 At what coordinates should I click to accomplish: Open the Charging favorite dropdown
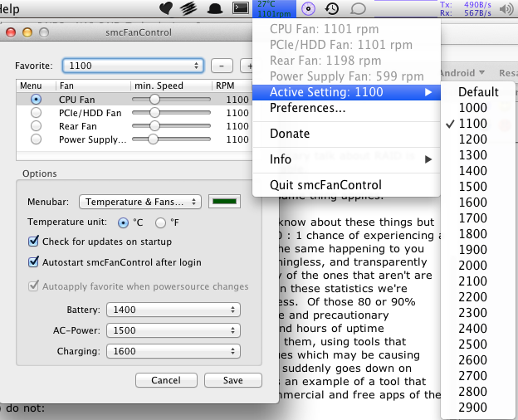tap(173, 351)
